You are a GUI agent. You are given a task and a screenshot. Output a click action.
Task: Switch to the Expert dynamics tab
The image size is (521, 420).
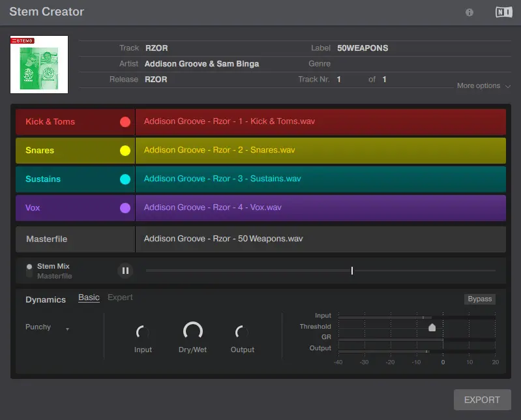coord(120,297)
